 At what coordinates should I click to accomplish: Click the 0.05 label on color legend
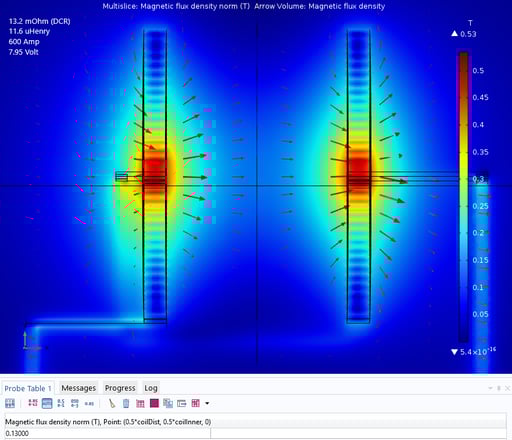tap(480, 314)
